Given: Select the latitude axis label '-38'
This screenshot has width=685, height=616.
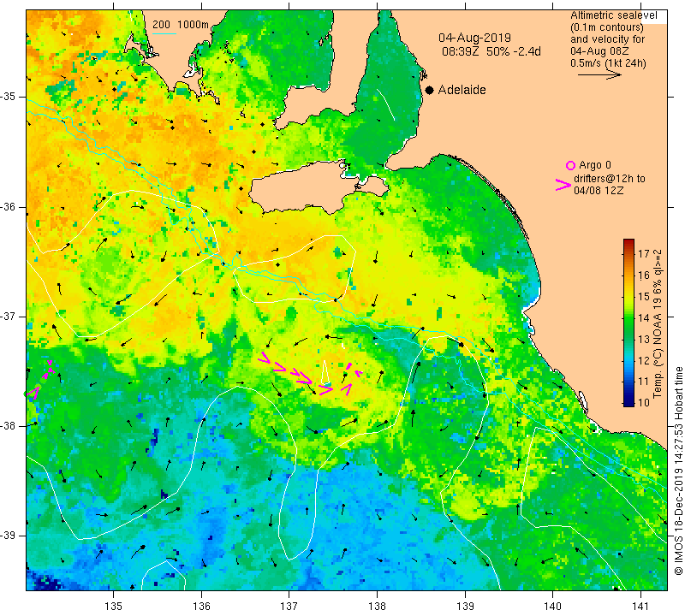Looking at the screenshot, I should pos(9,426).
